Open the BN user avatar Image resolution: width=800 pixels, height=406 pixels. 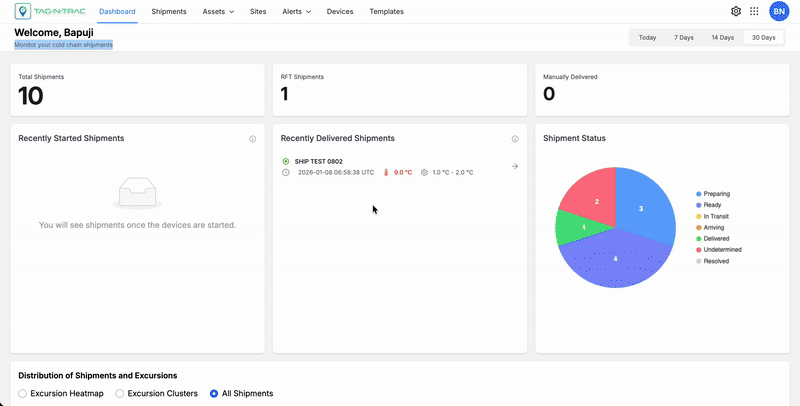pyautogui.click(x=779, y=11)
